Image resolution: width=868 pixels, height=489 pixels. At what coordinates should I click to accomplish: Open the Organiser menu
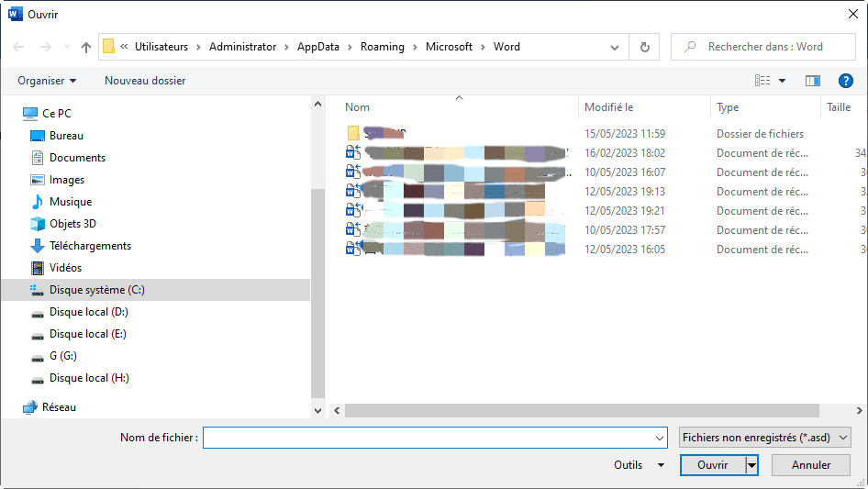[x=47, y=81]
